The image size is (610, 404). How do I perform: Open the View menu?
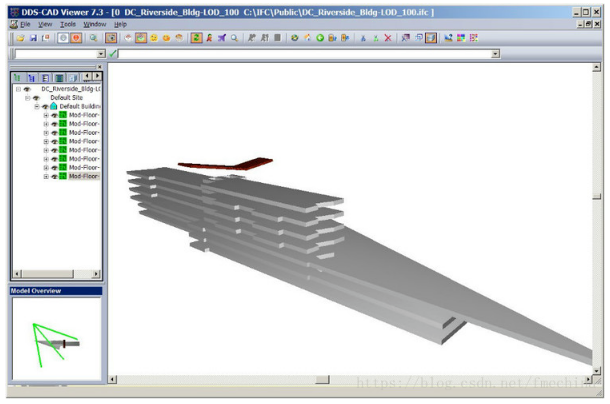tap(45, 24)
